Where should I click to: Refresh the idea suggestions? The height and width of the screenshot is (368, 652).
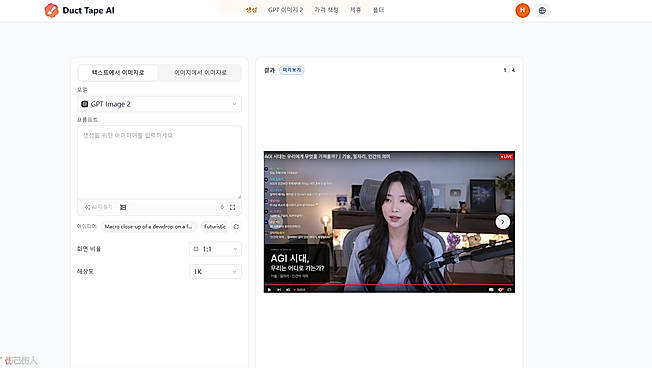tap(236, 227)
